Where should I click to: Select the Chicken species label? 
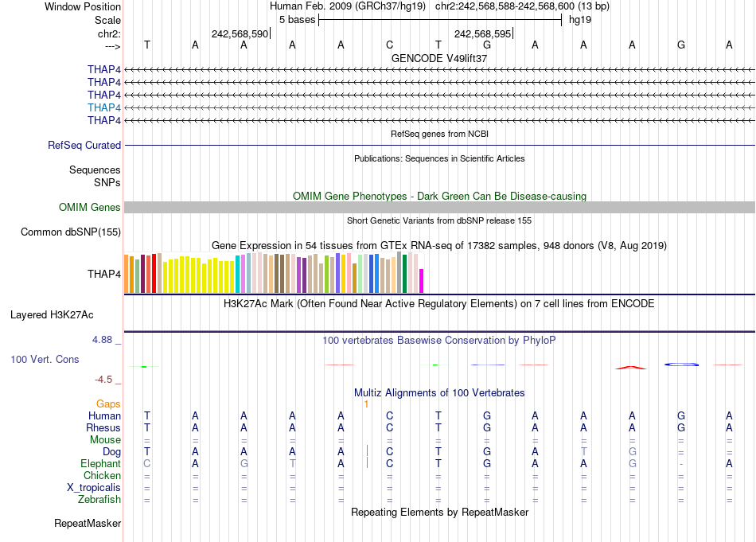click(x=102, y=475)
